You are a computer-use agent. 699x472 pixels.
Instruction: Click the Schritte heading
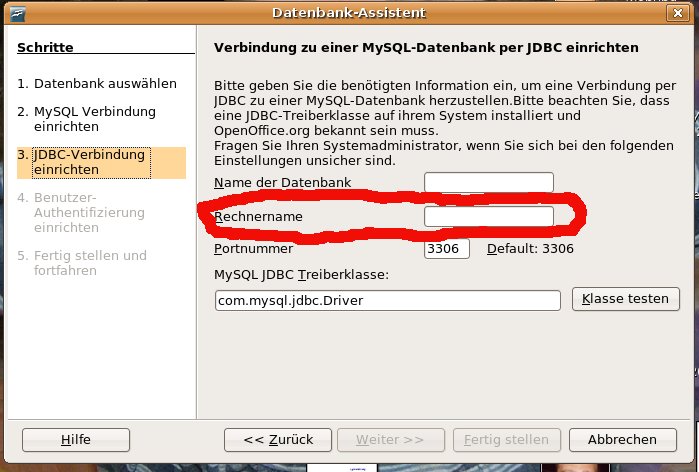click(45, 48)
